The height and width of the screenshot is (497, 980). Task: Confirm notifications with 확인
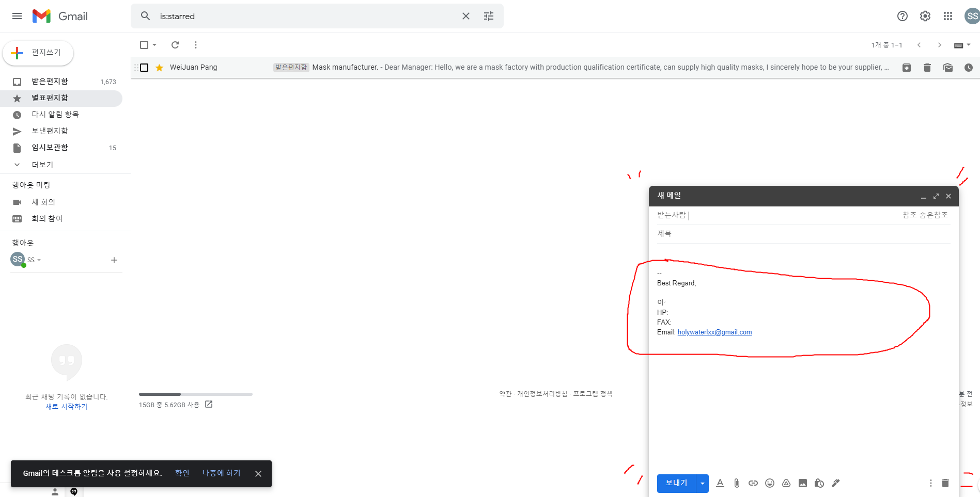click(x=182, y=473)
